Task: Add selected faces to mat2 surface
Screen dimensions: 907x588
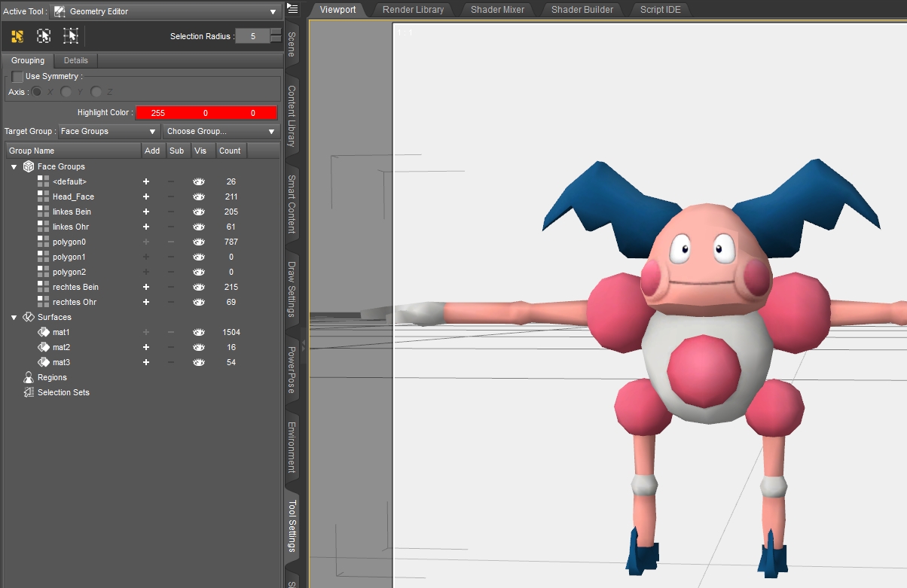Action: [x=146, y=347]
